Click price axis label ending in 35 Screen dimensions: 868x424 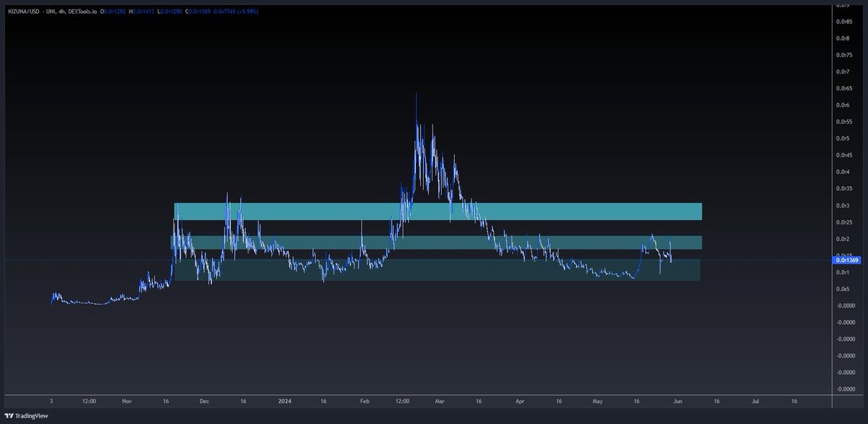843,189
